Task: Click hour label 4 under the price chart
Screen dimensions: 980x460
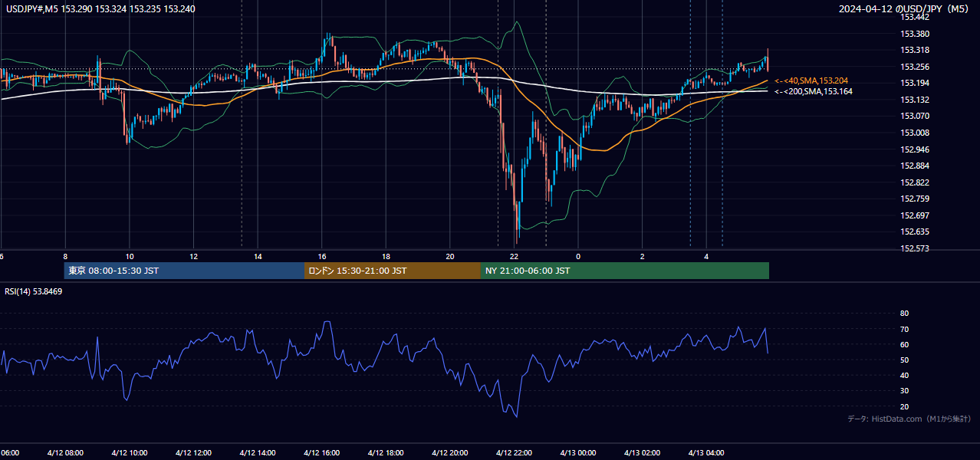Action: click(x=706, y=257)
